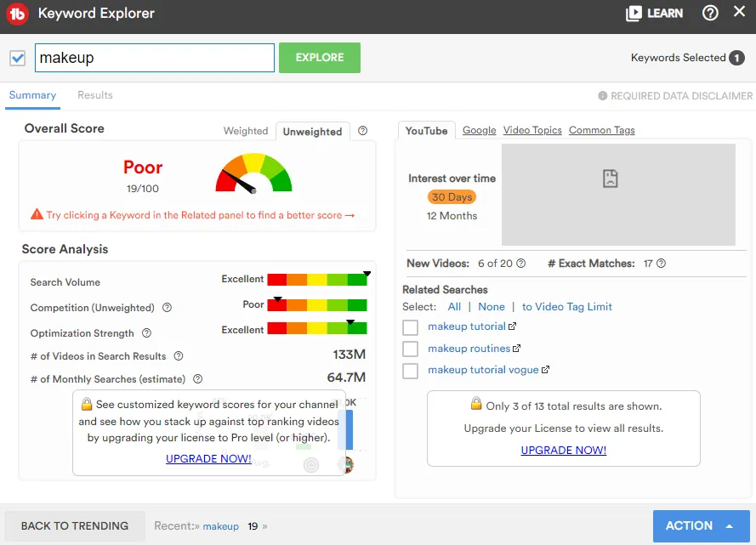This screenshot has height=545, width=756.
Task: Open the Video Topics tab
Action: click(x=532, y=130)
